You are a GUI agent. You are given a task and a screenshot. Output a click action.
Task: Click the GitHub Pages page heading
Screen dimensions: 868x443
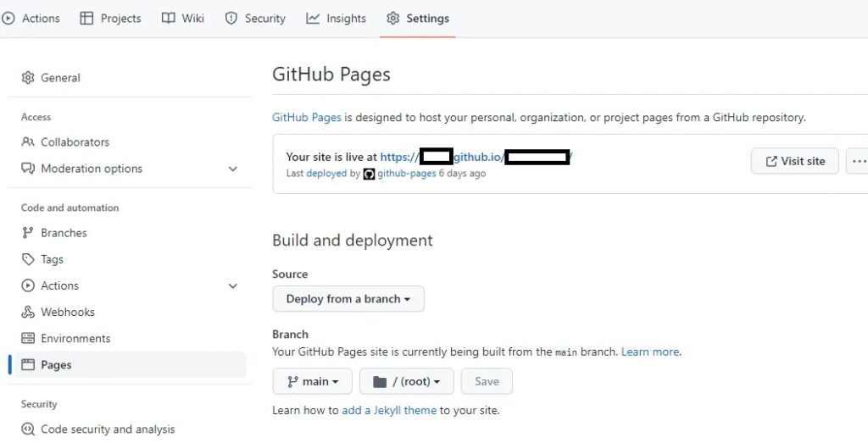[331, 74]
